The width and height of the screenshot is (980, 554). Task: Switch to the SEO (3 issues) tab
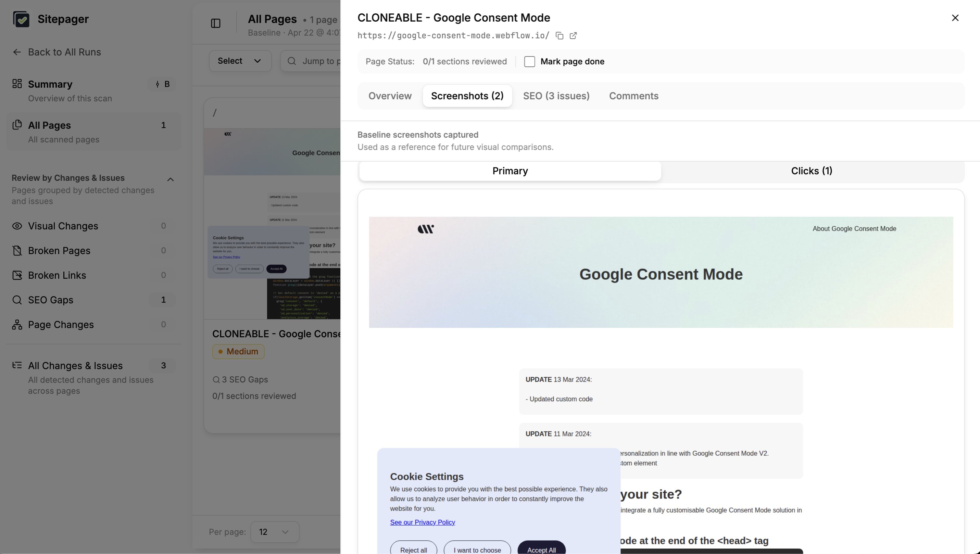(x=556, y=96)
